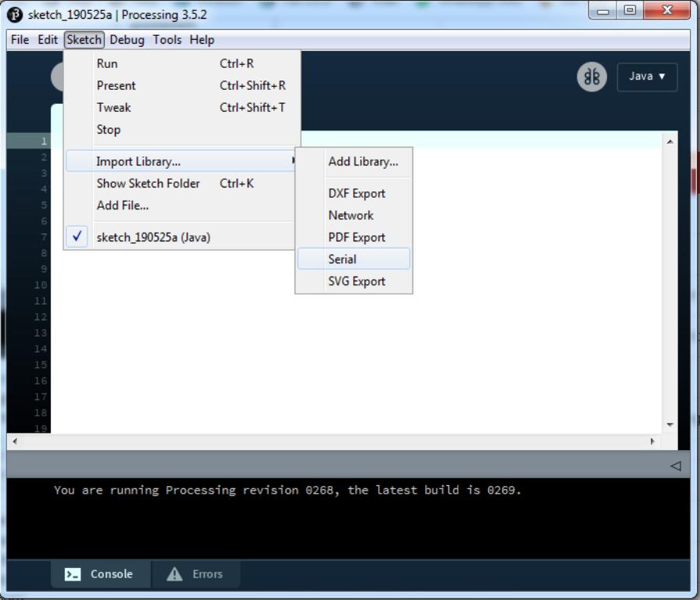Select Add File... menu entry
Image resolution: width=700 pixels, height=600 pixels.
[180, 205]
